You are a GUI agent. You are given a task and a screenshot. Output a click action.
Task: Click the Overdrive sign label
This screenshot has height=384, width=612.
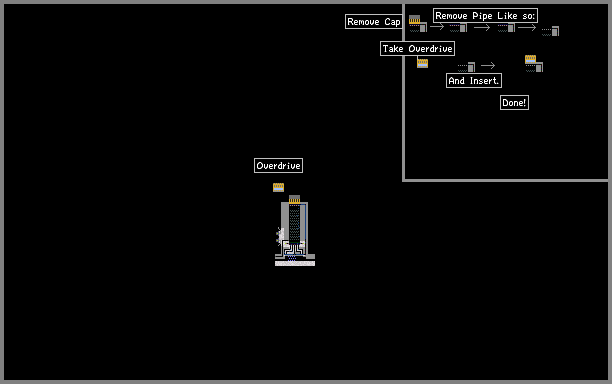[x=278, y=165]
